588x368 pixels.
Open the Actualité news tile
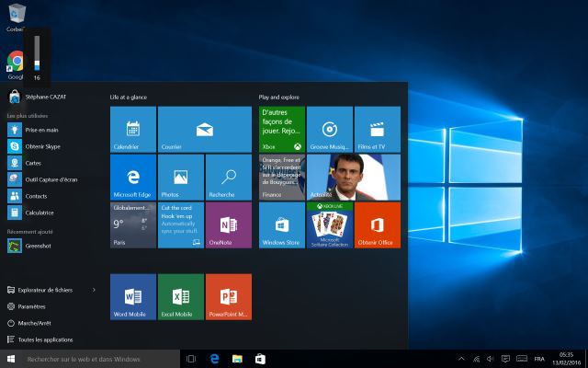pyautogui.click(x=354, y=177)
